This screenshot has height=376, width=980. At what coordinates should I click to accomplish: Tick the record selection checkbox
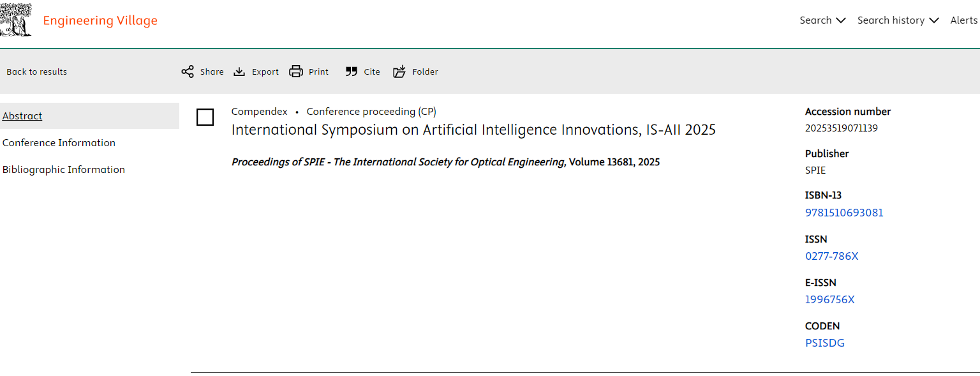pos(205,117)
